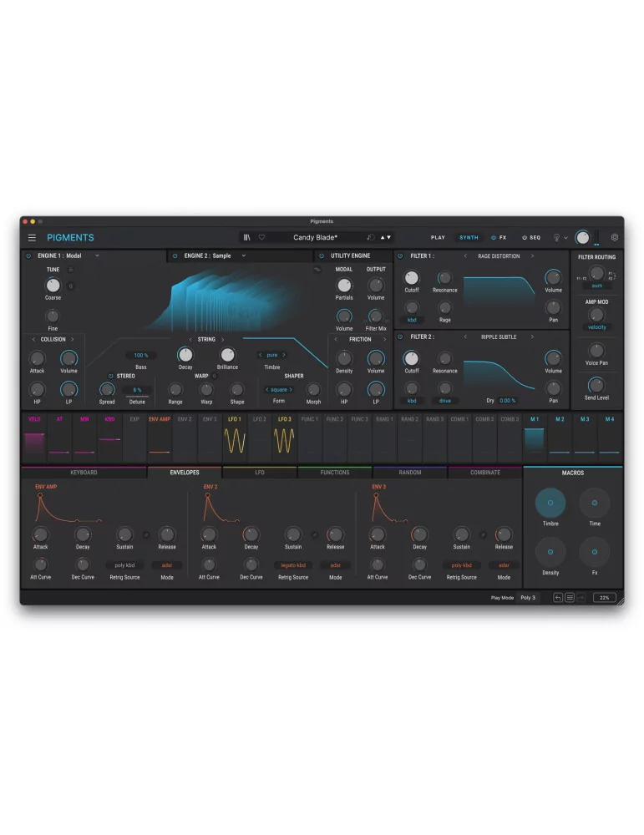
Task: Click the 22% CPU meter button
Action: [x=604, y=598]
